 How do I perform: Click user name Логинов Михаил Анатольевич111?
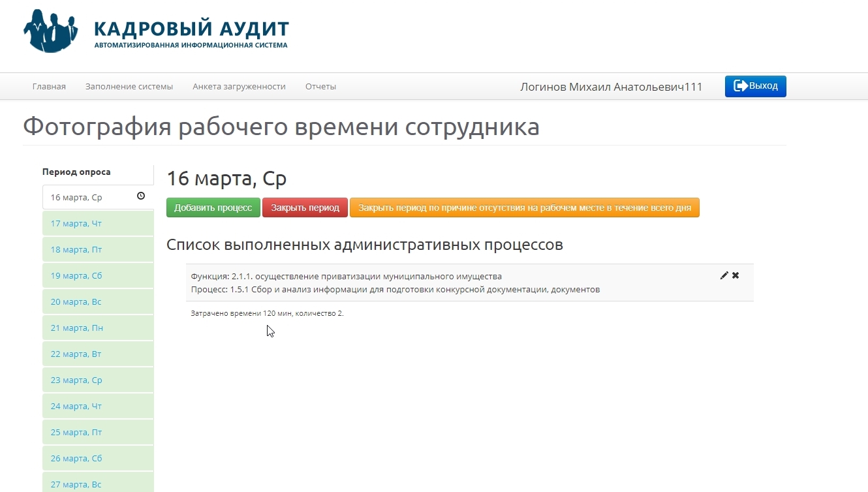tap(611, 87)
